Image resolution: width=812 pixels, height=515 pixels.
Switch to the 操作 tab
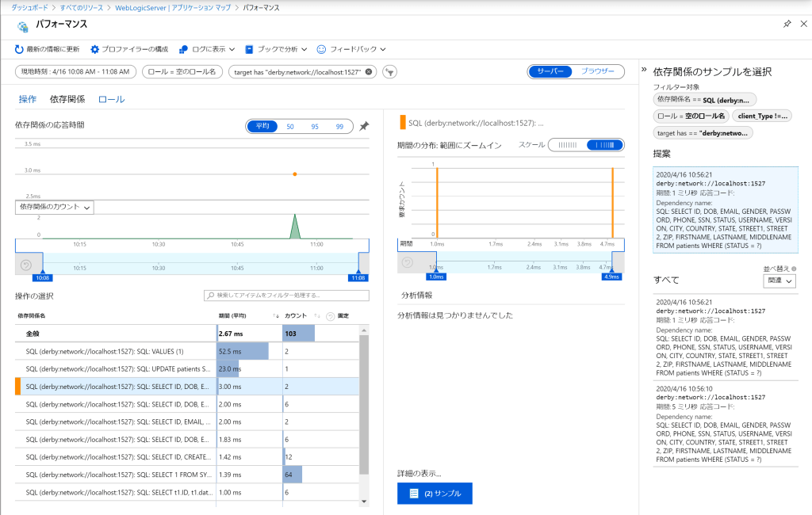click(x=27, y=99)
